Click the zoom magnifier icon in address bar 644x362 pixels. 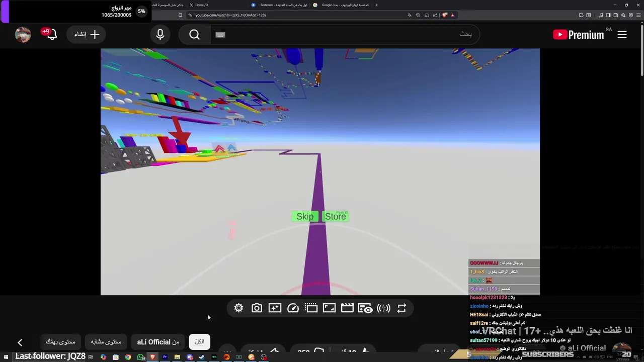[x=418, y=15]
